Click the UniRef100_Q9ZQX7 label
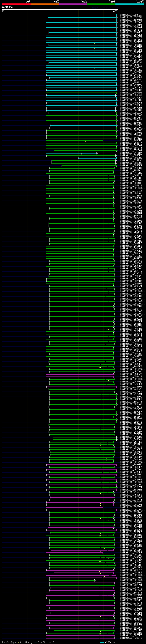The image size is (146, 644). (x=131, y=113)
